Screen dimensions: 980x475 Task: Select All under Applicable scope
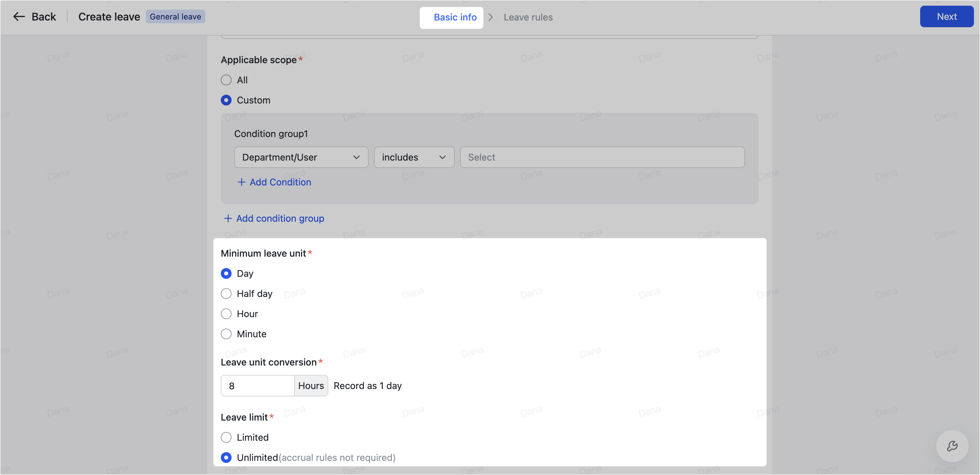227,80
